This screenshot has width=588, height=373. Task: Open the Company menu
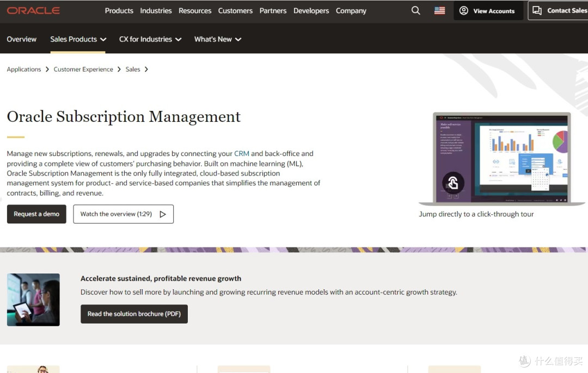tap(351, 11)
